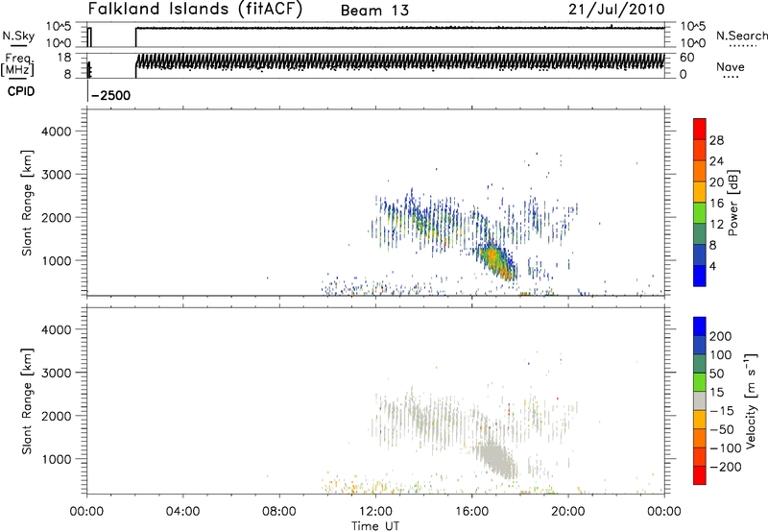Click the "04:00" time tick label
Viewport: 768px width, 532px height.
tap(182, 512)
